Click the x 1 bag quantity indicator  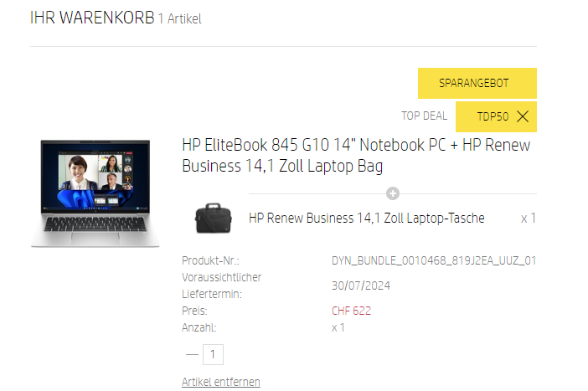click(528, 219)
